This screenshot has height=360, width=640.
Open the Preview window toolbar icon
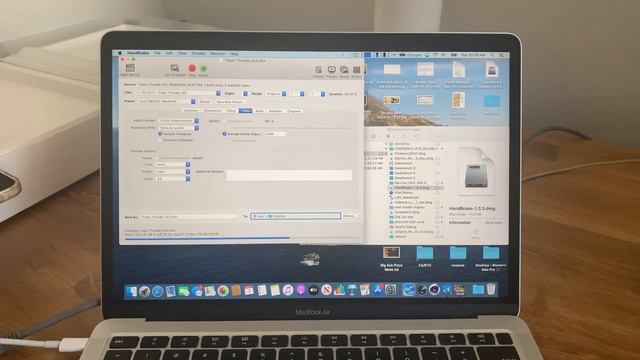pyautogui.click(x=331, y=70)
